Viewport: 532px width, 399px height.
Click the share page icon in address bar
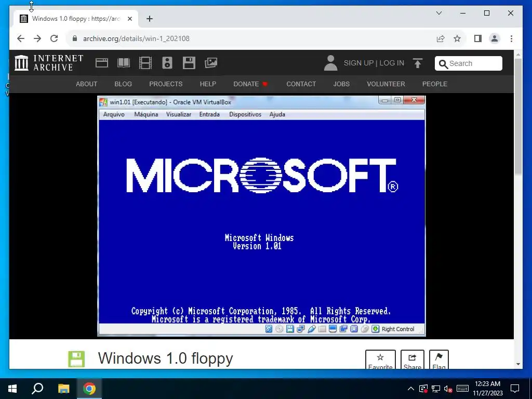441,38
